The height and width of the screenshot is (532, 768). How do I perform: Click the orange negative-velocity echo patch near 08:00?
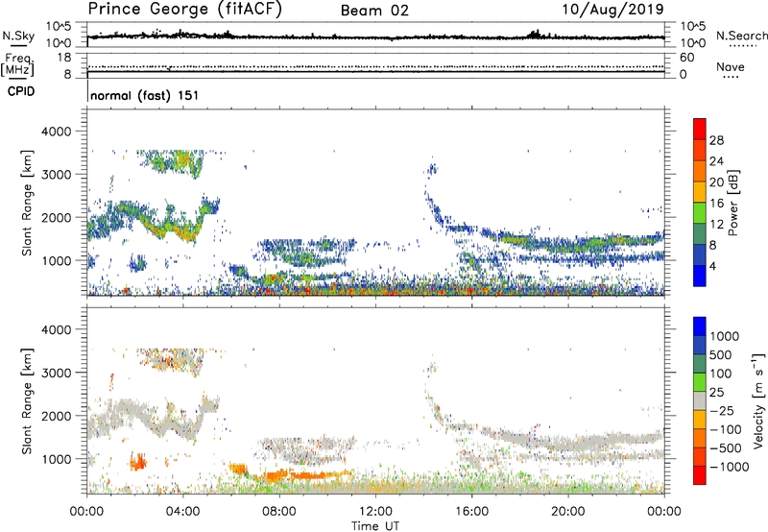[x=278, y=475]
